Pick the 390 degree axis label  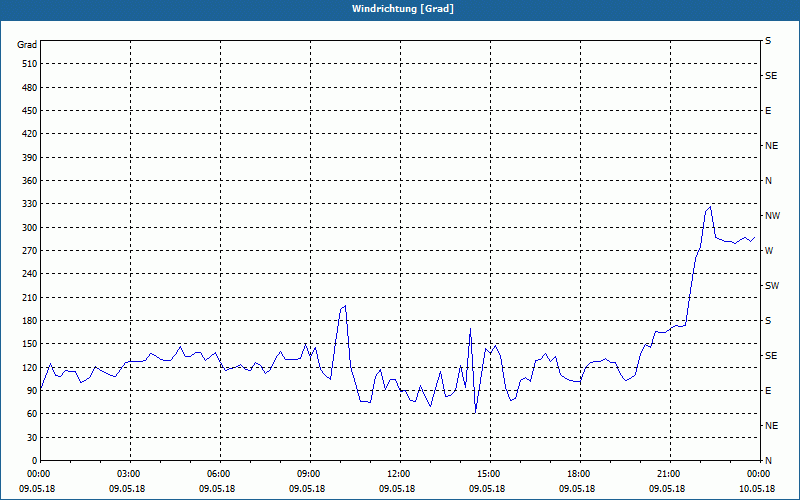(x=30, y=157)
